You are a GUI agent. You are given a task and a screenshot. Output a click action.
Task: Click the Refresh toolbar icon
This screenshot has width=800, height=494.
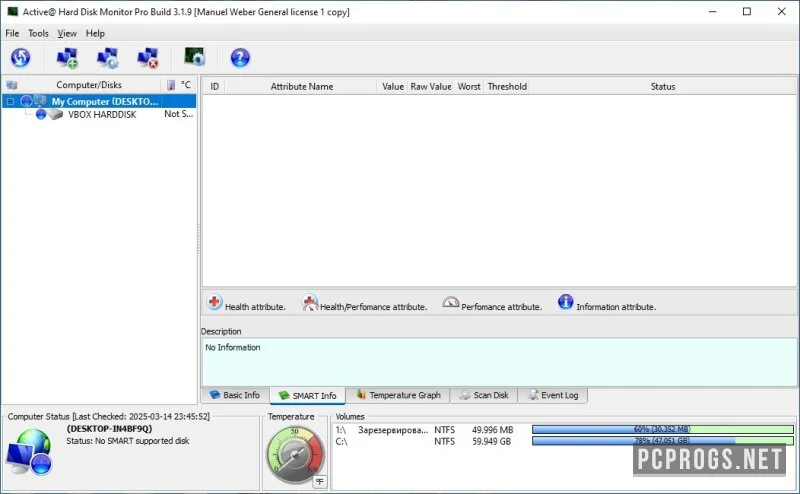(x=20, y=58)
